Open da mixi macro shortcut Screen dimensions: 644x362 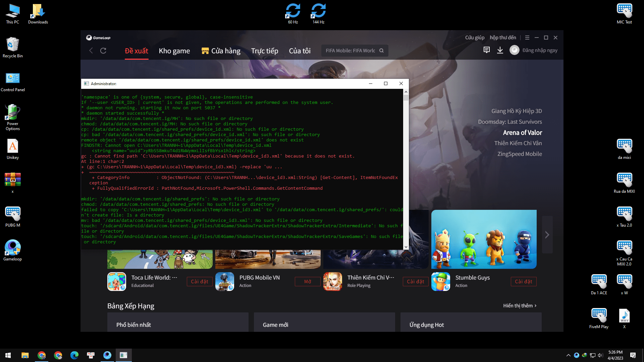(x=624, y=149)
